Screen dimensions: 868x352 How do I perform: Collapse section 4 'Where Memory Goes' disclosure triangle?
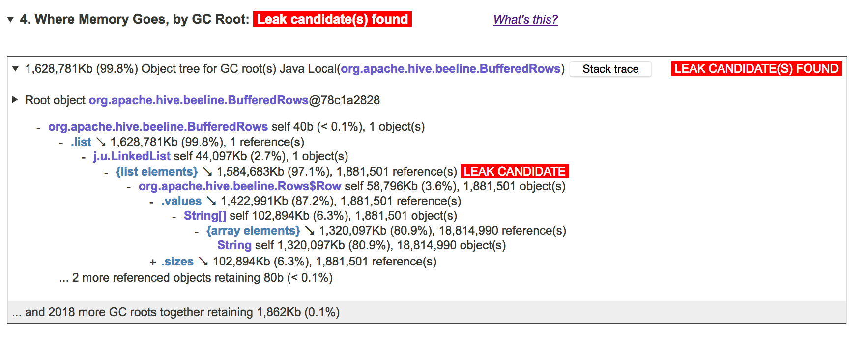tap(11, 19)
